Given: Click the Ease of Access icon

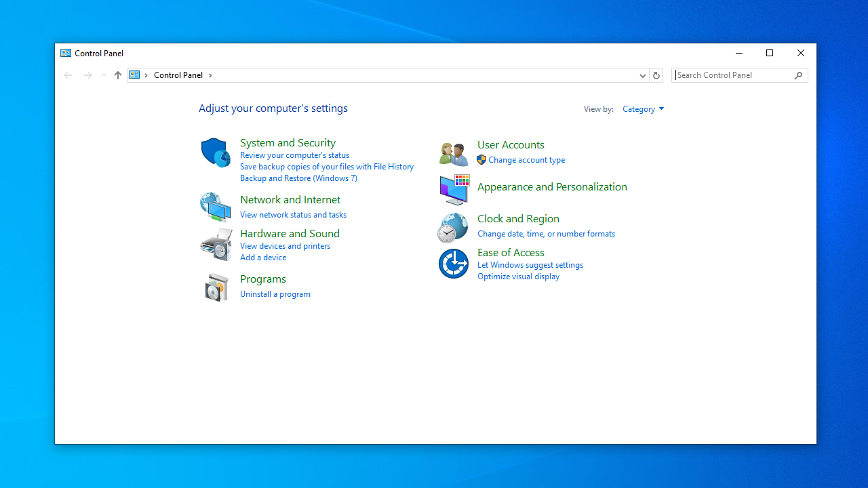Looking at the screenshot, I should [x=453, y=264].
